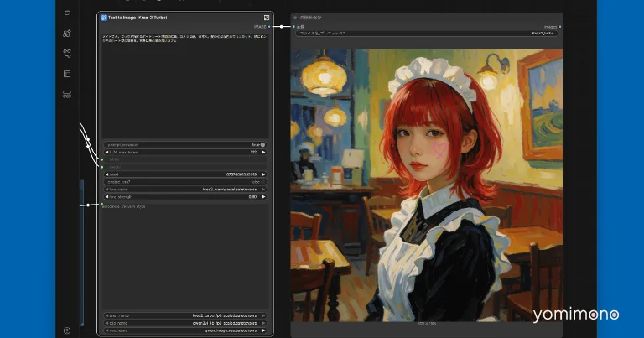Click the enter-subgraph icon on the Text to Image node
This screenshot has width=644, height=338.
click(x=267, y=18)
